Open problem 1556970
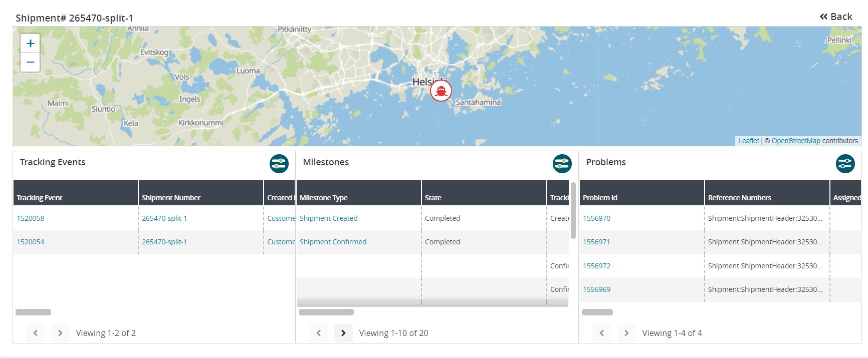Screen dimensions: 868x358 pyautogui.click(x=596, y=218)
